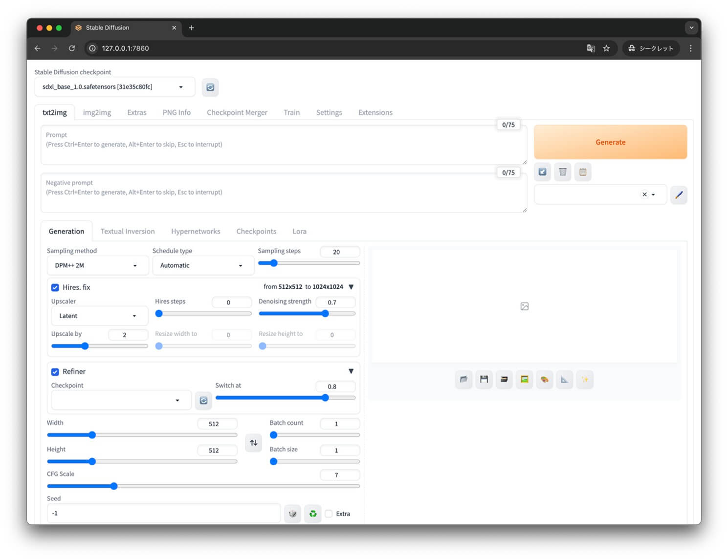Image resolution: width=728 pixels, height=560 pixels.
Task: Collapse the Hires. fix section
Action: (x=351, y=287)
